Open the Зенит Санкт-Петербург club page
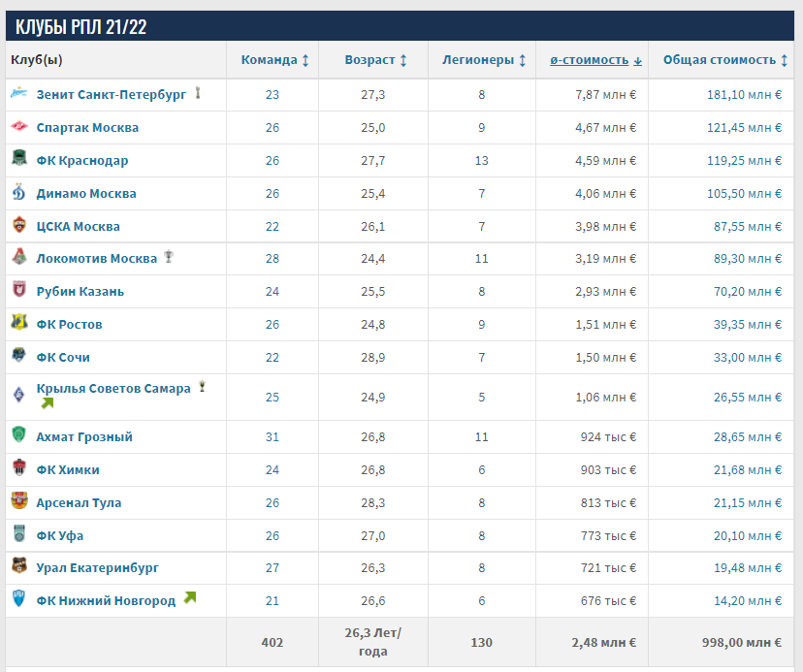 click(112, 95)
